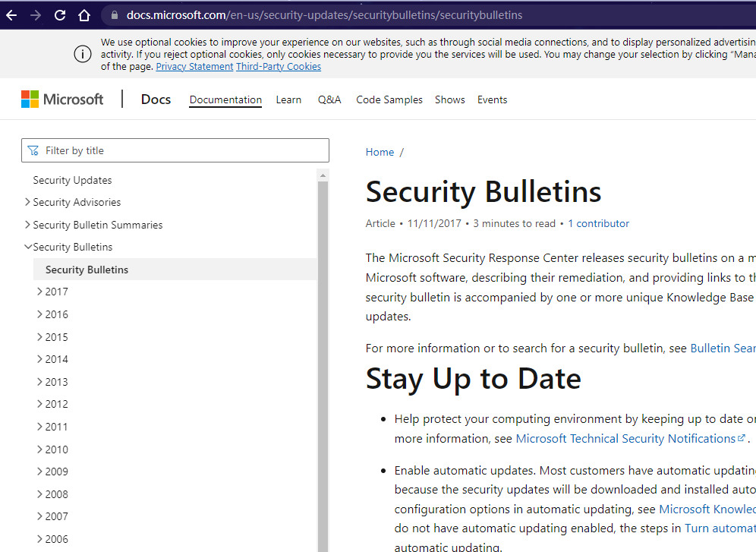This screenshot has width=756, height=552.
Task: Open Microsoft Technical Security Notifications link
Action: [x=631, y=439]
